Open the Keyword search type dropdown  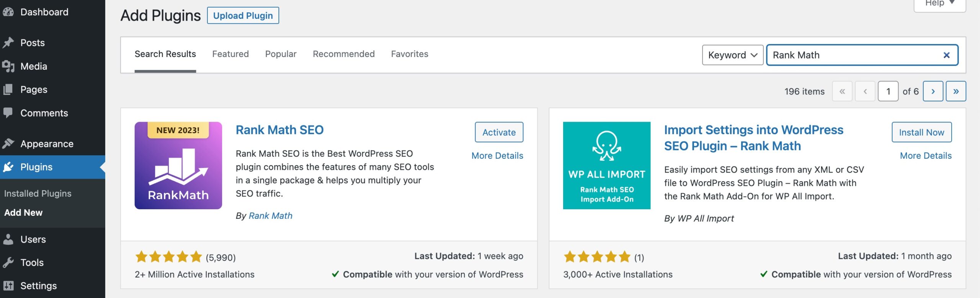click(x=733, y=55)
